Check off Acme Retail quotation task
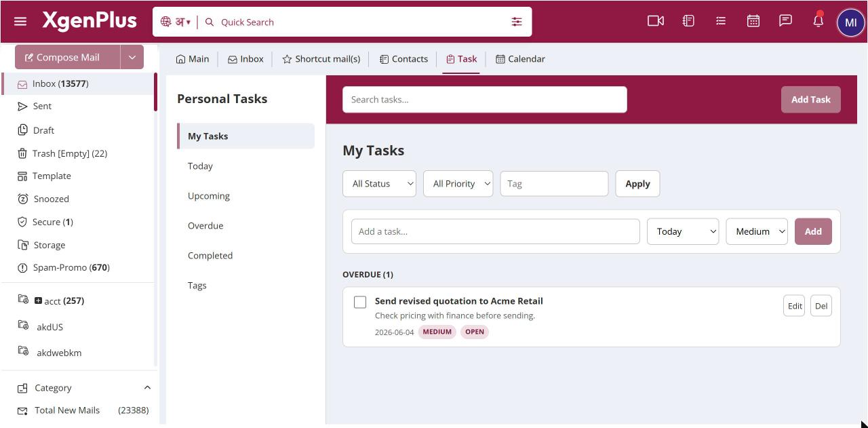Image resolution: width=868 pixels, height=428 pixels. [x=360, y=302]
